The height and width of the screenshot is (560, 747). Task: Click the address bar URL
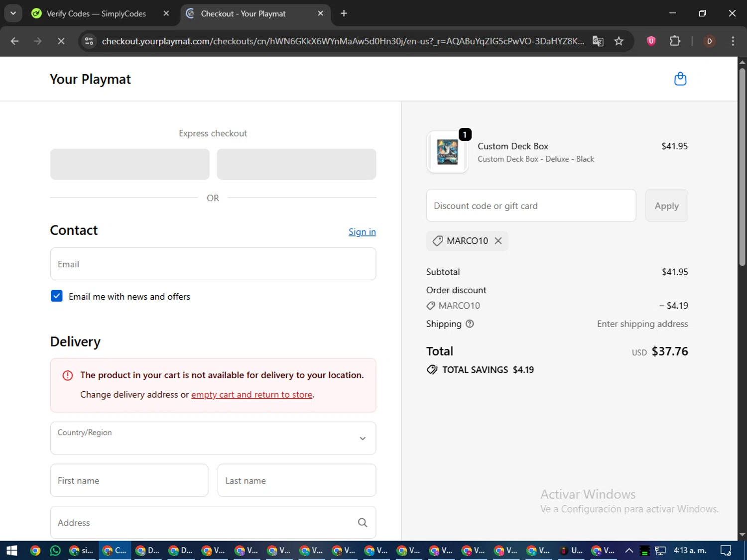click(x=343, y=41)
